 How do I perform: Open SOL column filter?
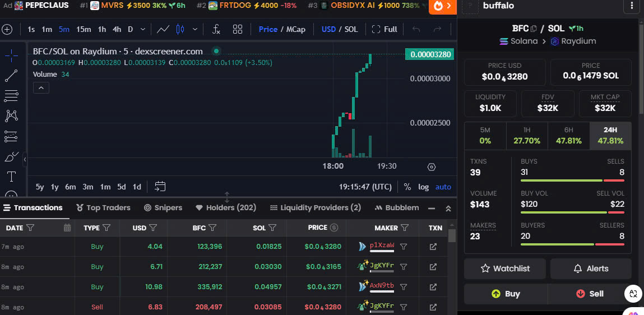click(x=272, y=228)
